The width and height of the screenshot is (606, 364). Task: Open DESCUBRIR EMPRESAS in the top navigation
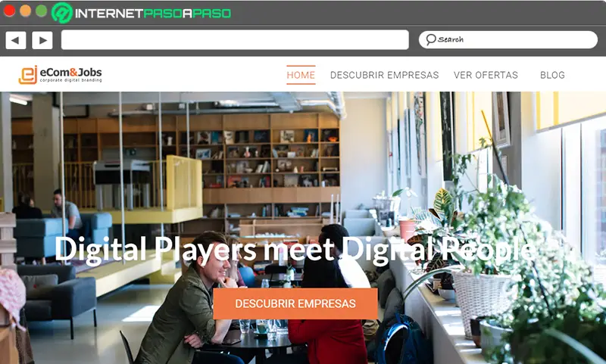click(384, 75)
